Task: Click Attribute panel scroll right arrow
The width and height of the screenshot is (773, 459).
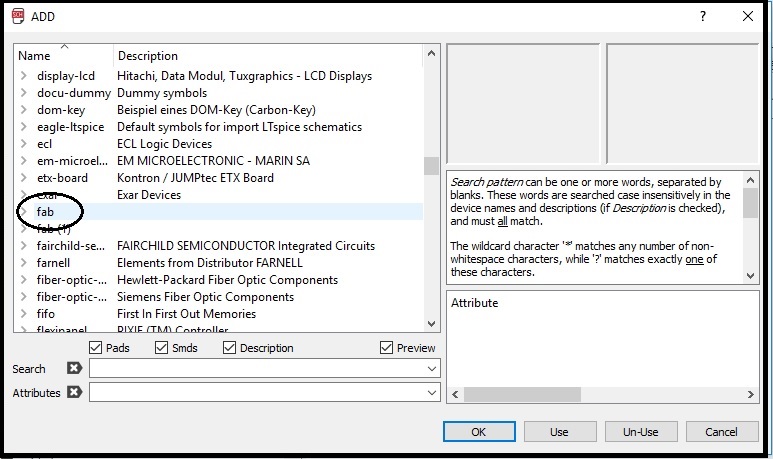Action: (x=750, y=394)
